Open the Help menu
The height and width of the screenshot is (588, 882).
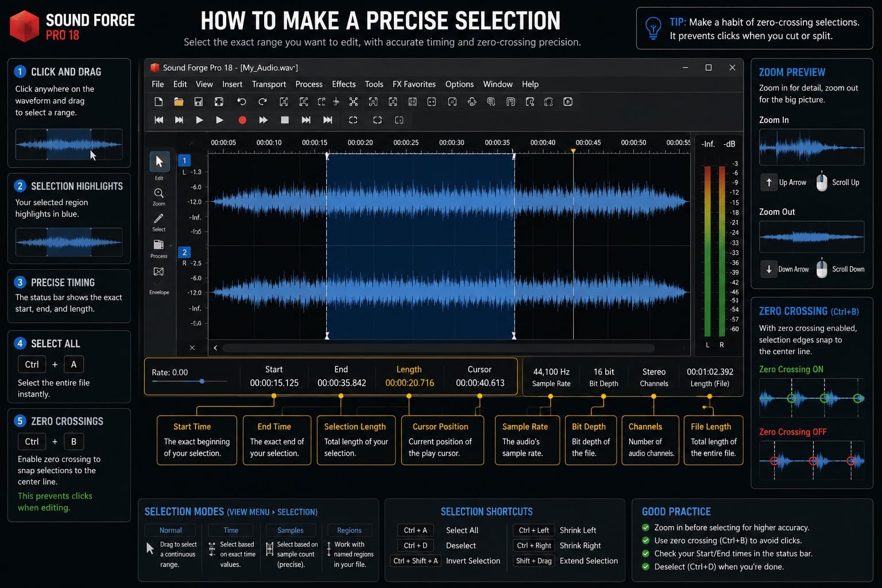(x=530, y=84)
